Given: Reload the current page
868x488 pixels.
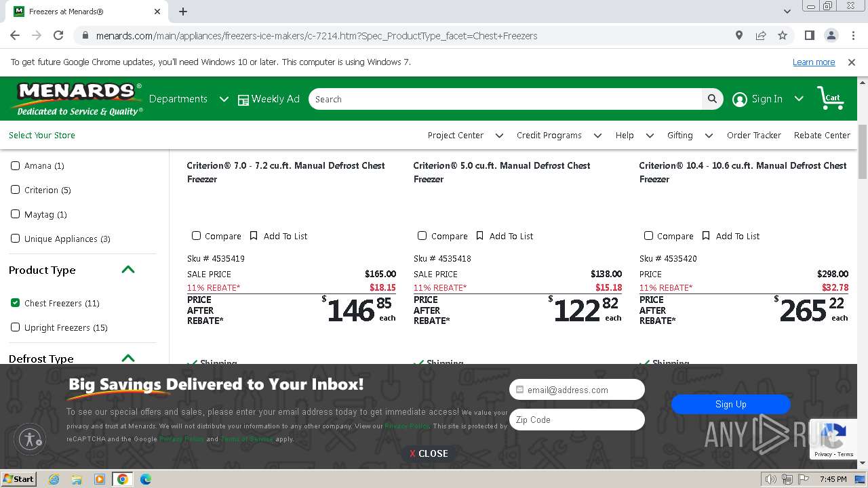Looking at the screenshot, I should pyautogui.click(x=58, y=35).
